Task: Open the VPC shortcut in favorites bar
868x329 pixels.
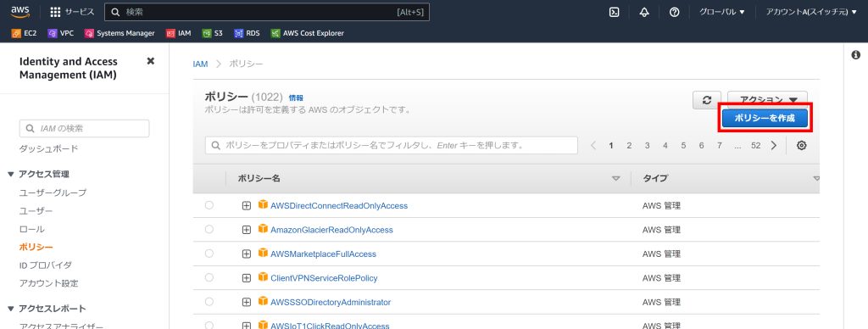Action: point(61,33)
